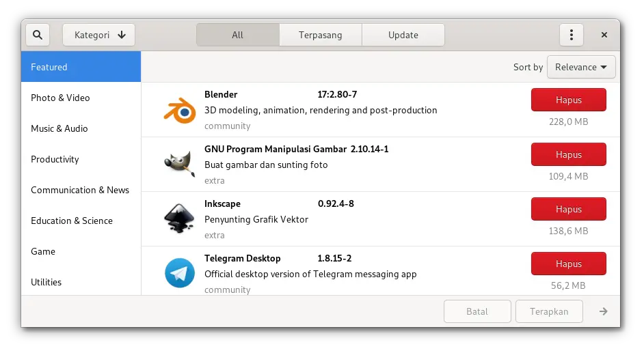Image resolution: width=644 pixels, height=353 pixels.
Task: Select the Communication & News category
Action: click(x=81, y=190)
